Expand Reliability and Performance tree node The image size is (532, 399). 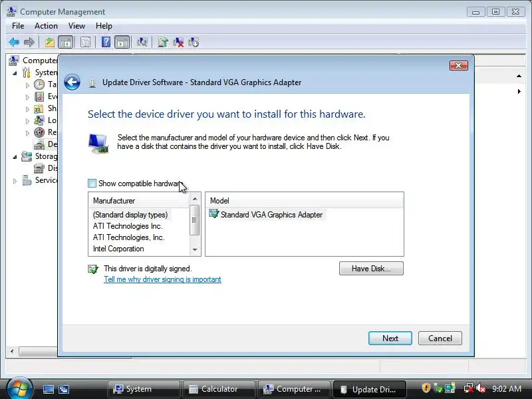[x=27, y=132]
